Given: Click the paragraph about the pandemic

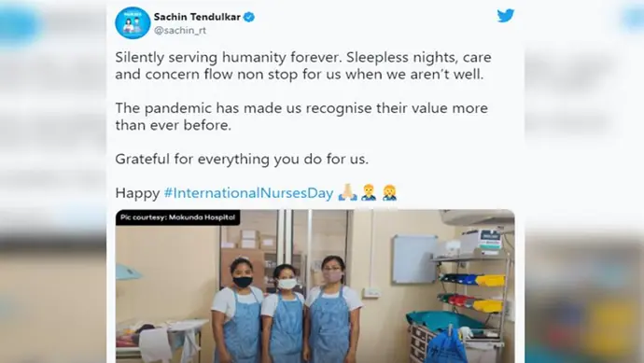Looking at the screenshot, I should click(301, 117).
